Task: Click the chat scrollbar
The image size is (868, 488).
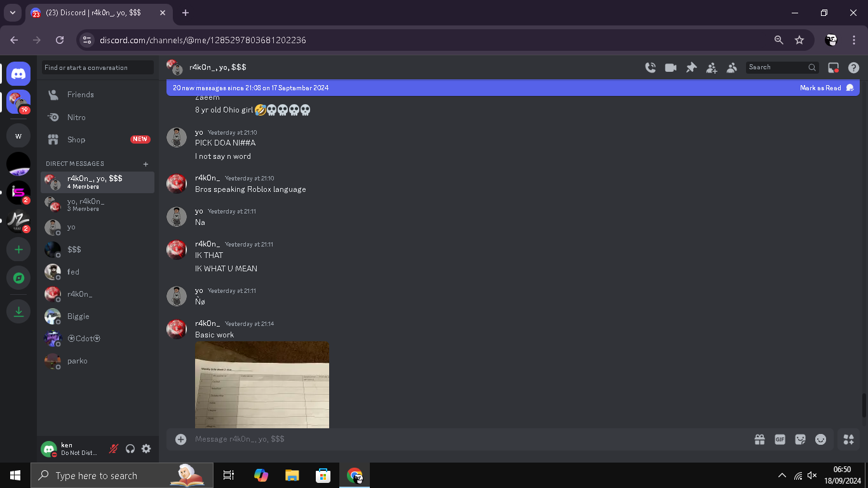Action: pyautogui.click(x=863, y=405)
